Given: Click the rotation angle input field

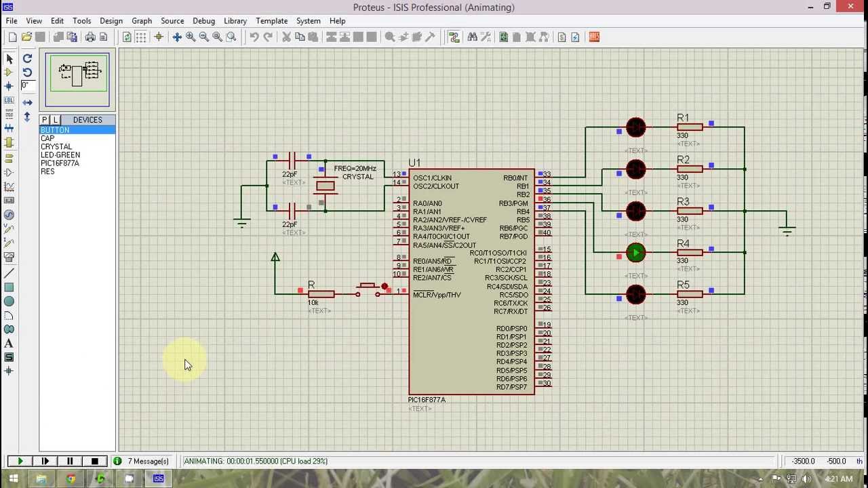Looking at the screenshot, I should point(28,85).
